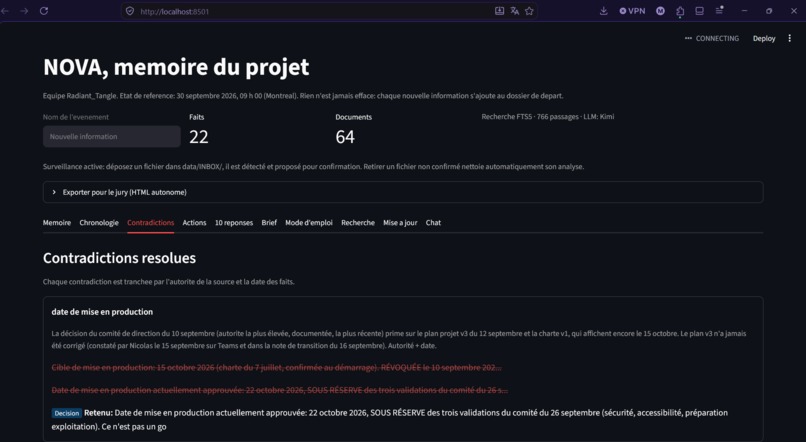Click the Faits count 22
The image size is (806, 442).
click(x=198, y=137)
